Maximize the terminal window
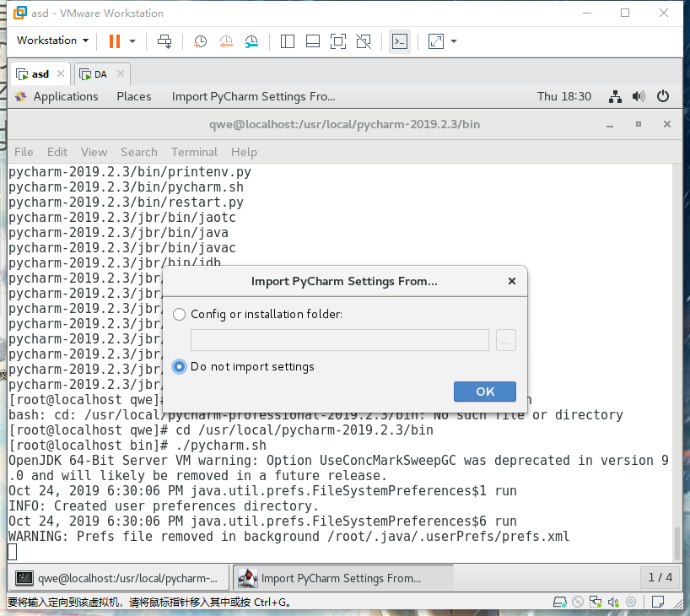The width and height of the screenshot is (690, 616). click(639, 125)
